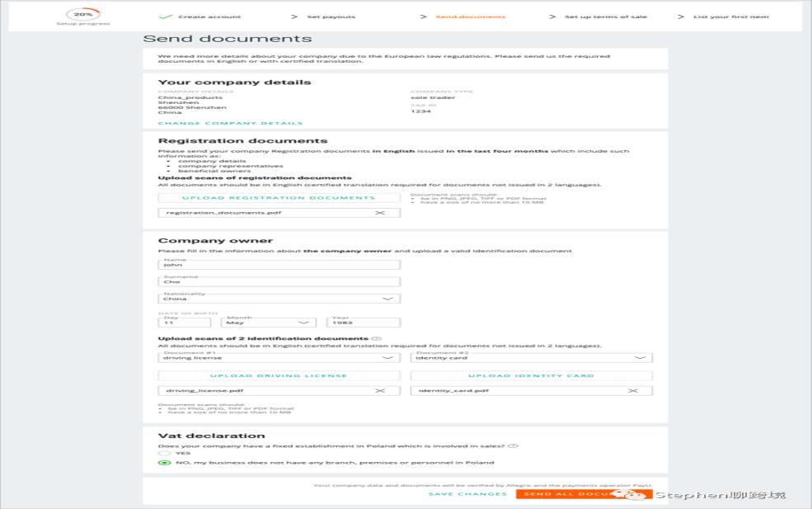Click Upload Registration Documents button

279,198
